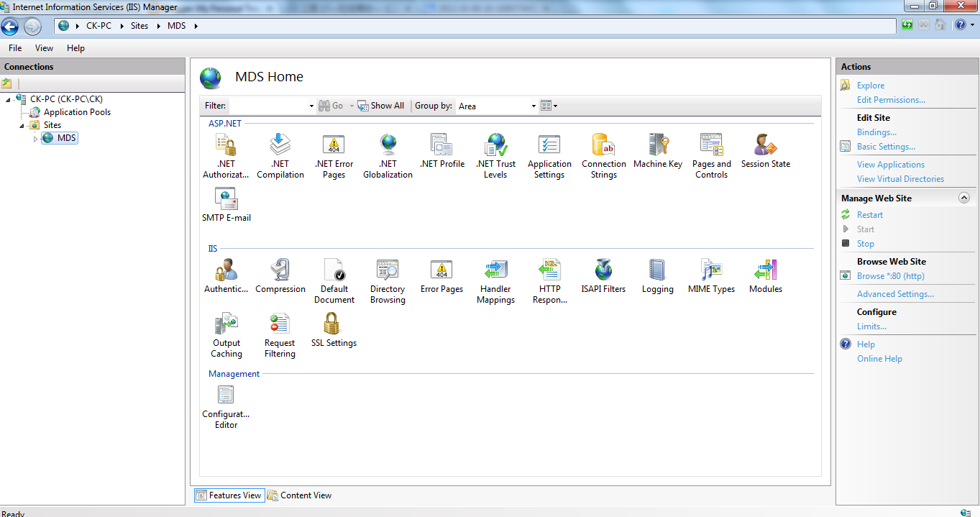
Task: Click Show All button in filter bar
Action: pyautogui.click(x=381, y=106)
